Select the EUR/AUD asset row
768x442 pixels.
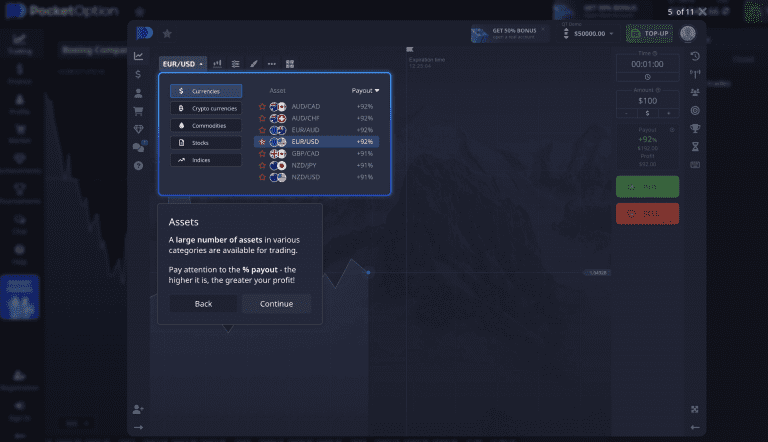(x=316, y=130)
